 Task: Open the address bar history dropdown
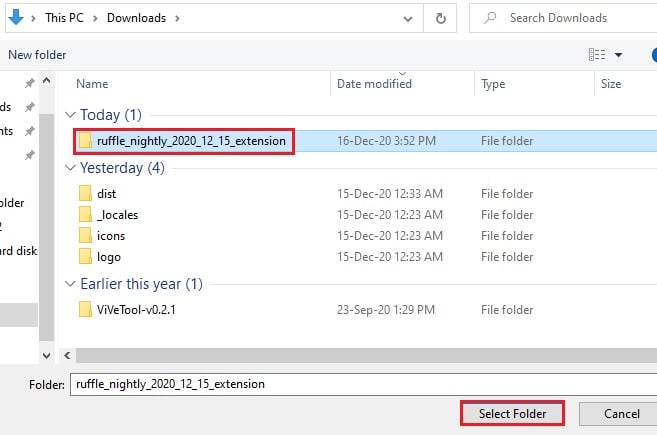pyautogui.click(x=408, y=18)
